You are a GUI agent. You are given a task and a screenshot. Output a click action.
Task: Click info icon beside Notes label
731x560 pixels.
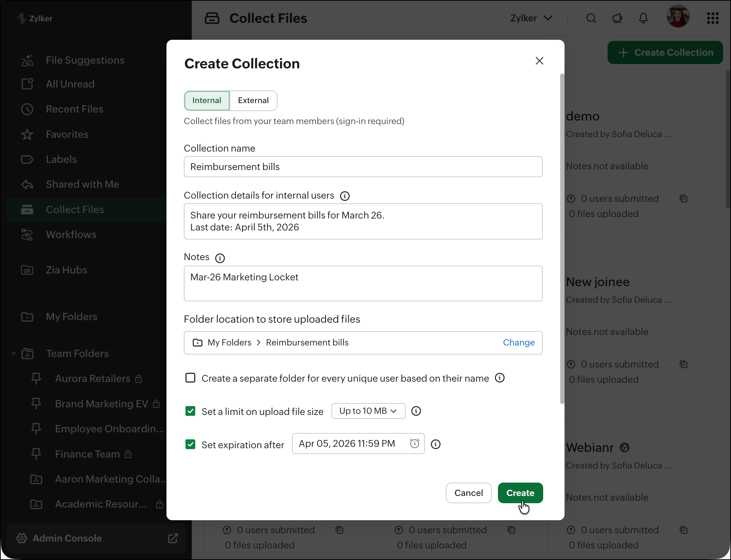point(220,258)
